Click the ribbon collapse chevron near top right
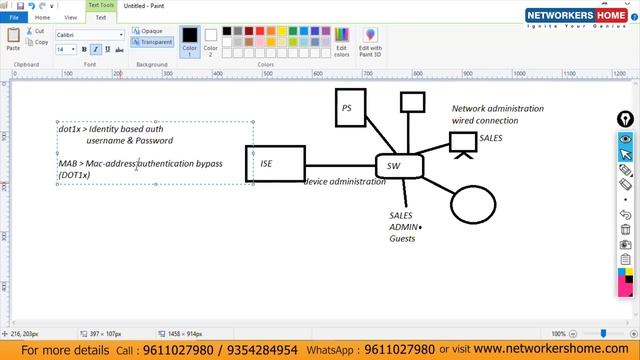Screen dimensions: 640x360 coord(627,4)
